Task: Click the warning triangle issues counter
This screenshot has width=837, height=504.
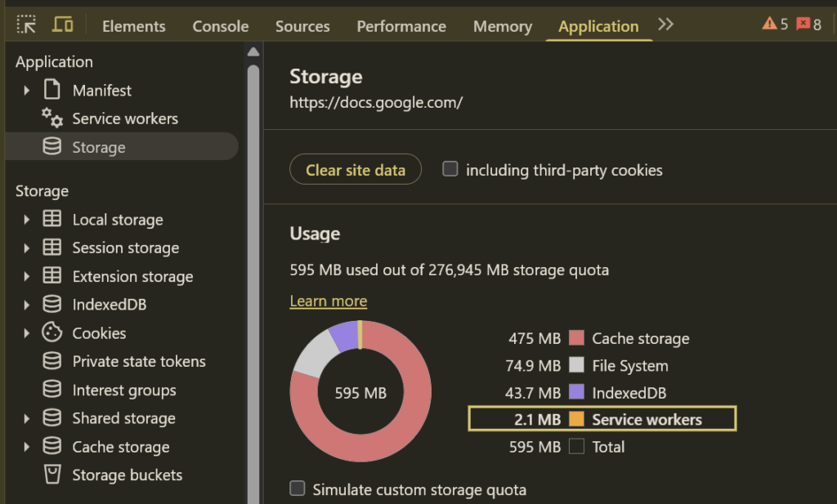Action: 775,25
